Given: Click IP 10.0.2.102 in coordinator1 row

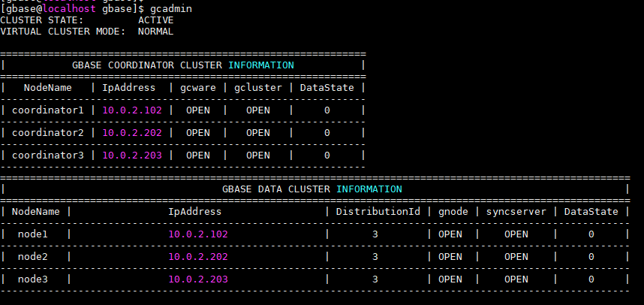Looking at the screenshot, I should [x=132, y=110].
